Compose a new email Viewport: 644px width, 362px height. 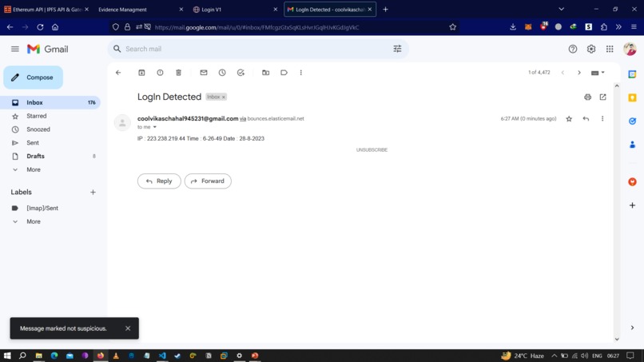[34, 78]
